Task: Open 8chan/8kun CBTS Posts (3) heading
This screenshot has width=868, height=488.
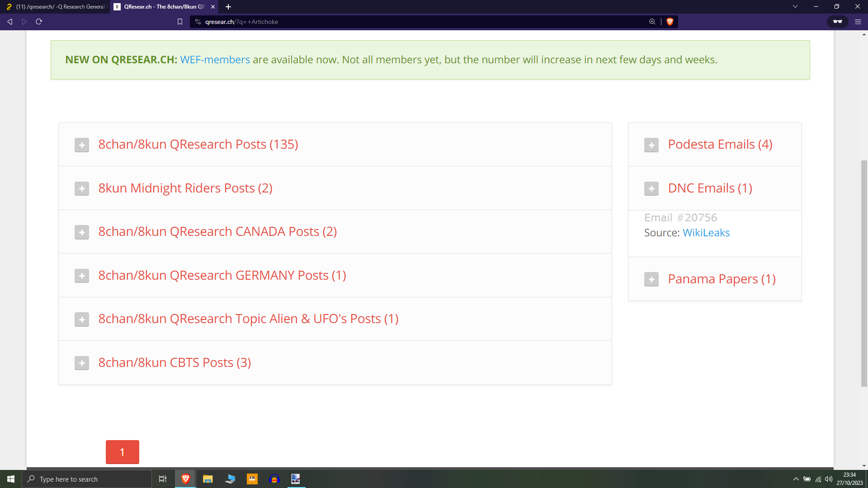Action: (175, 362)
